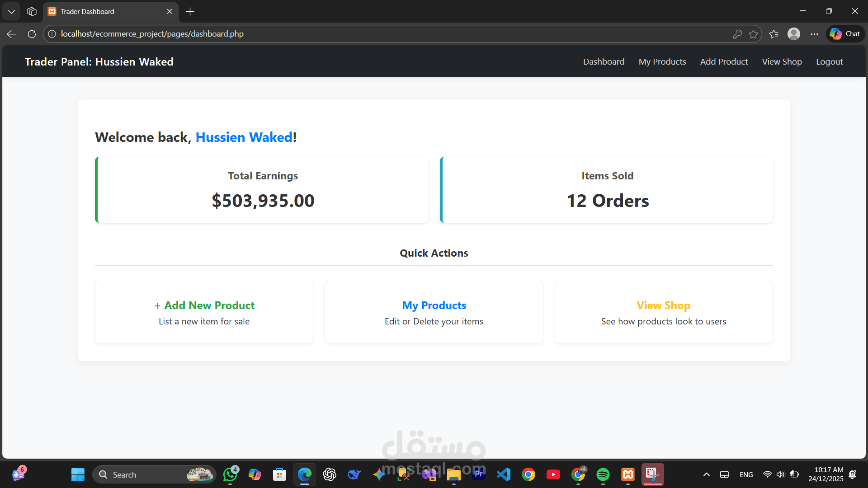Click the Hussien Waked name in welcome heading

[244, 137]
